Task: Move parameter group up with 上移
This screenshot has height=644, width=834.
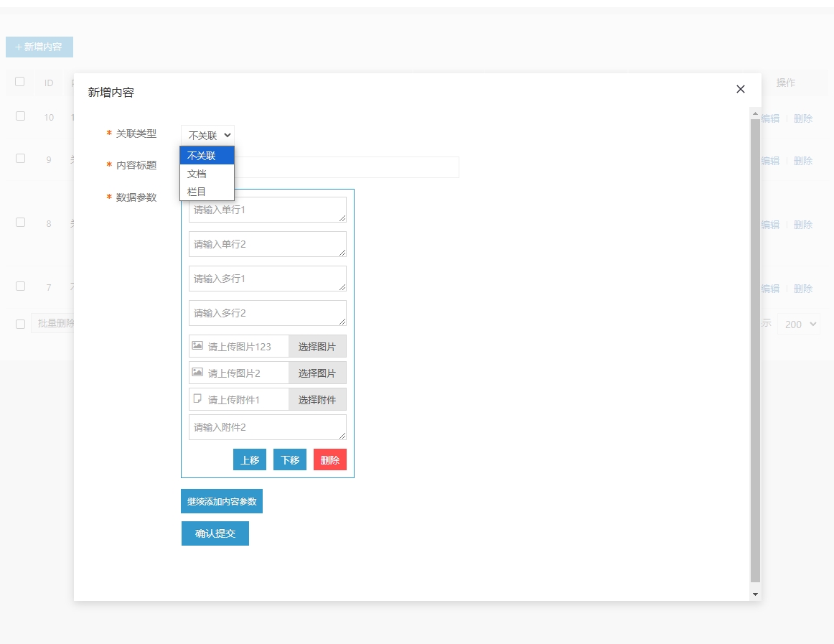Action: pyautogui.click(x=250, y=460)
